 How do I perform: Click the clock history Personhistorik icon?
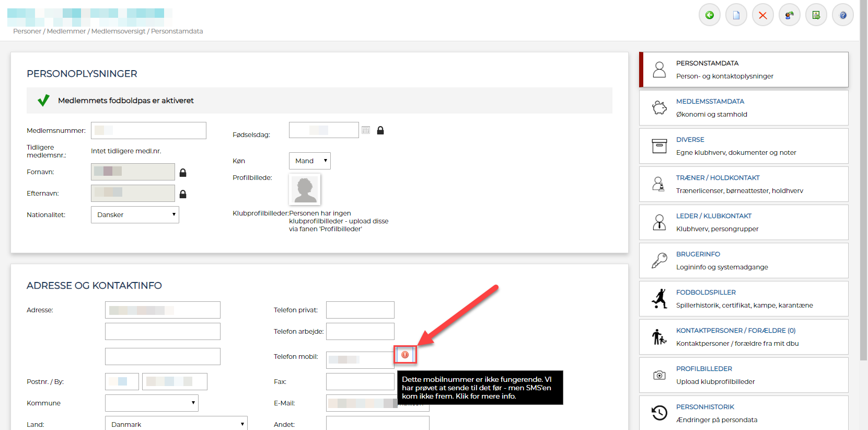pos(659,413)
